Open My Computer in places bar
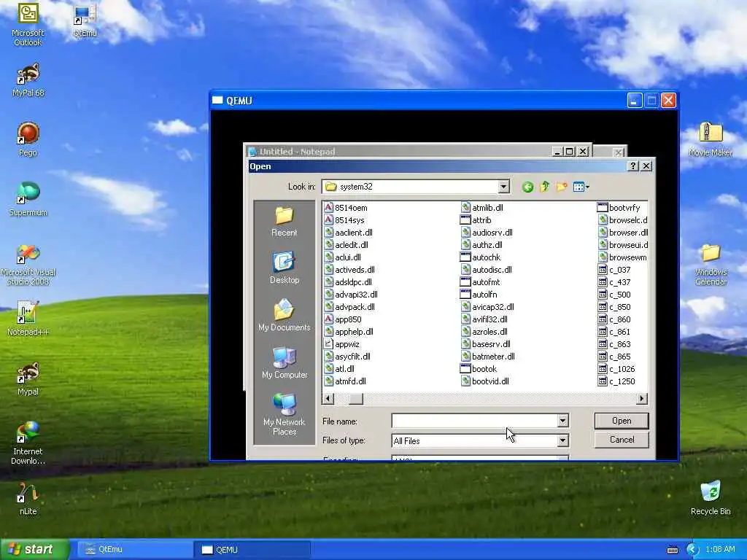This screenshot has width=747, height=560. 285,363
